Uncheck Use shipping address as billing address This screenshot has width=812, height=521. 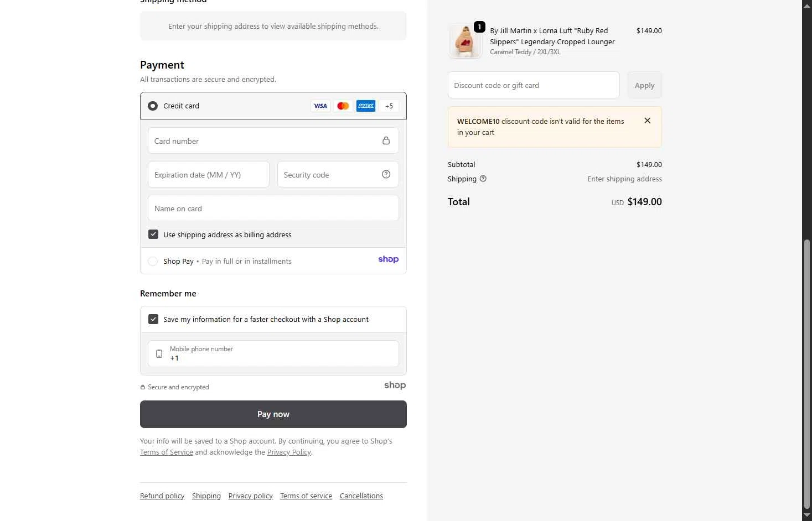click(153, 235)
